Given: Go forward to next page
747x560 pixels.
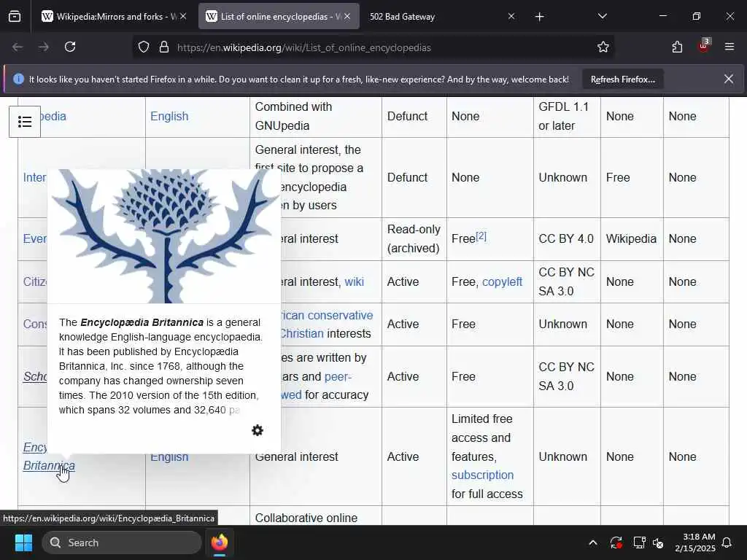Looking at the screenshot, I should click(43, 47).
